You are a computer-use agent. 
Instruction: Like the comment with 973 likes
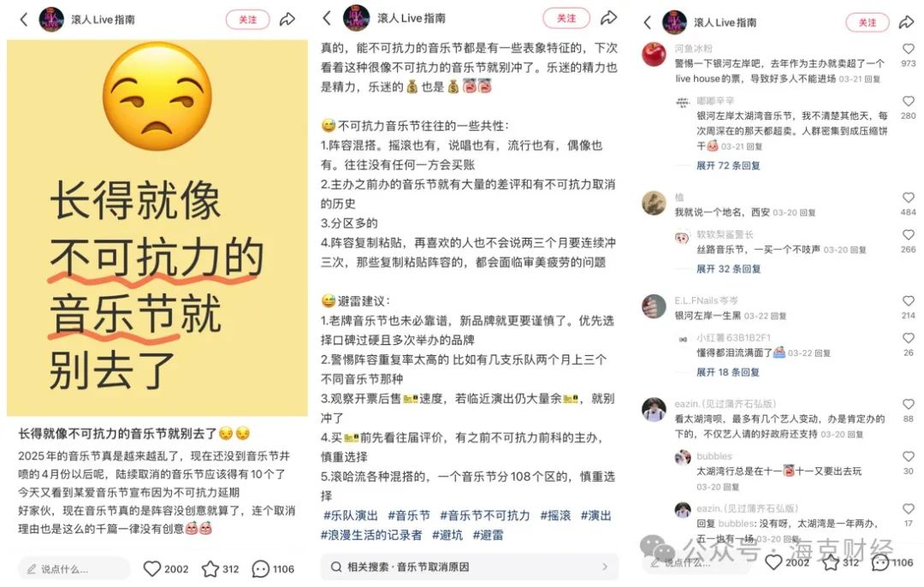(908, 49)
